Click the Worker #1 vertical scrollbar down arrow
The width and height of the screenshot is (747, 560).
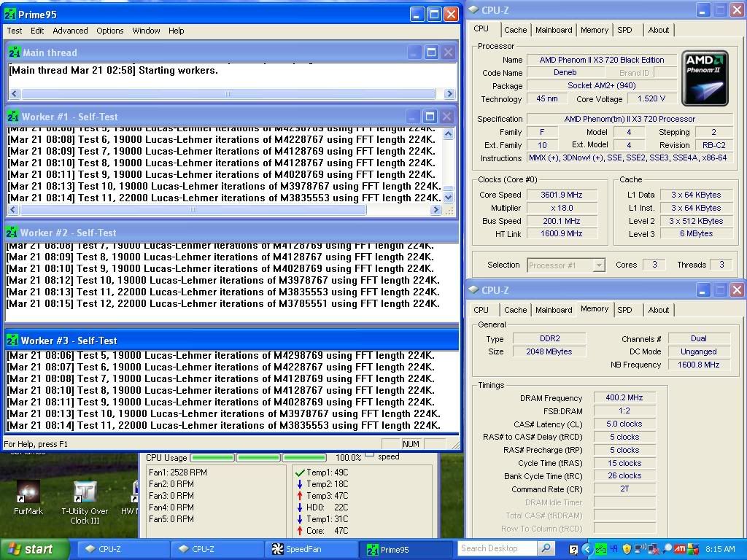pyautogui.click(x=448, y=197)
